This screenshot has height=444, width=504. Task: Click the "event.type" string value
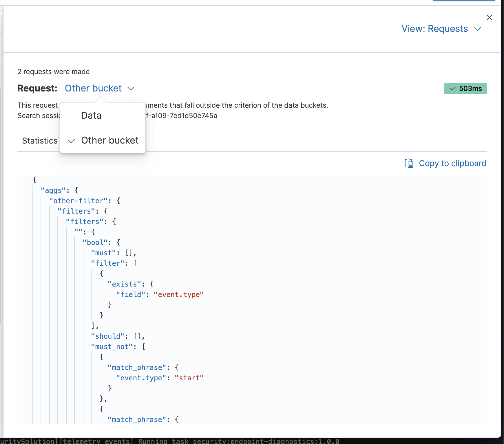(x=179, y=295)
